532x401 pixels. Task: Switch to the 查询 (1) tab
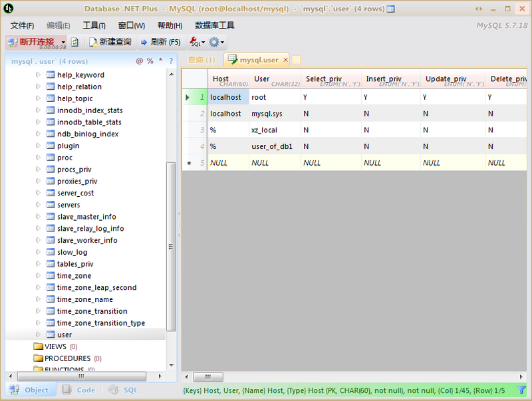click(201, 60)
